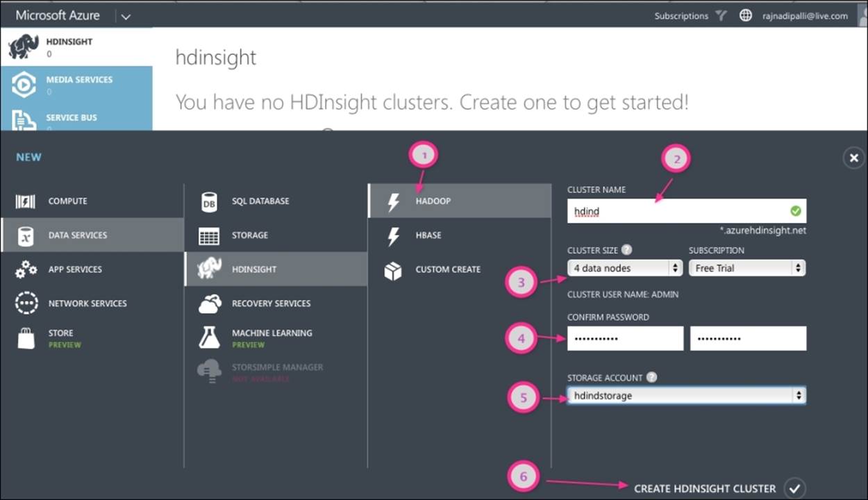Viewport: 868px width, 500px height.
Task: Select the Storage grid icon
Action: (x=208, y=235)
